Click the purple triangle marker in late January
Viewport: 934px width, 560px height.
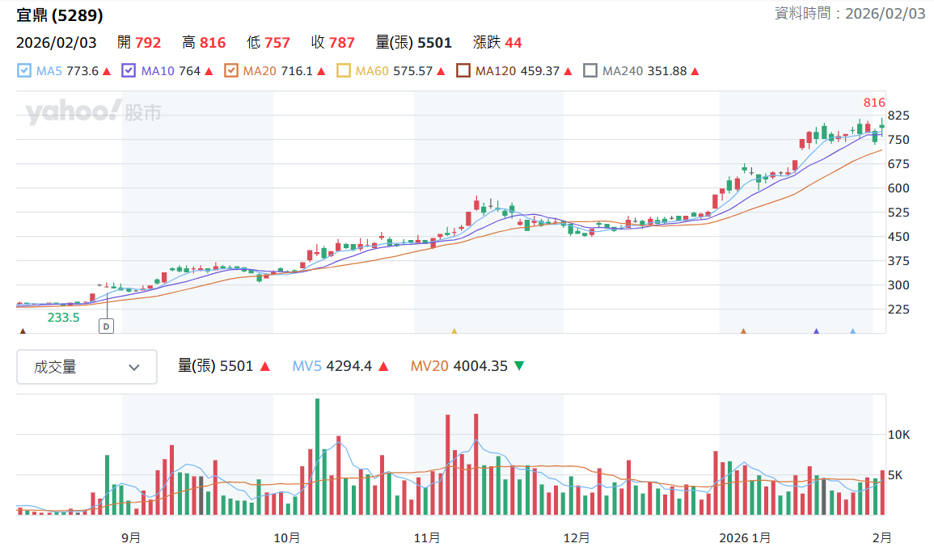coord(816,331)
